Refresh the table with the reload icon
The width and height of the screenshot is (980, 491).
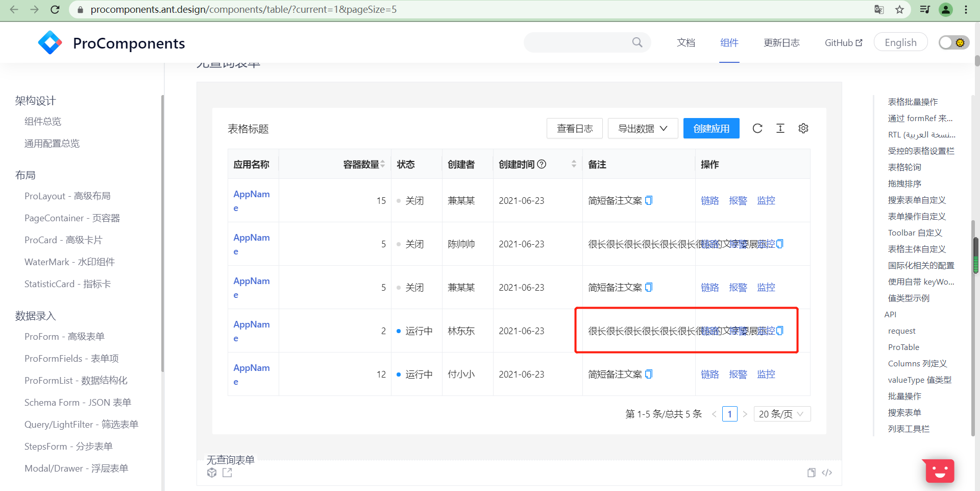[757, 128]
